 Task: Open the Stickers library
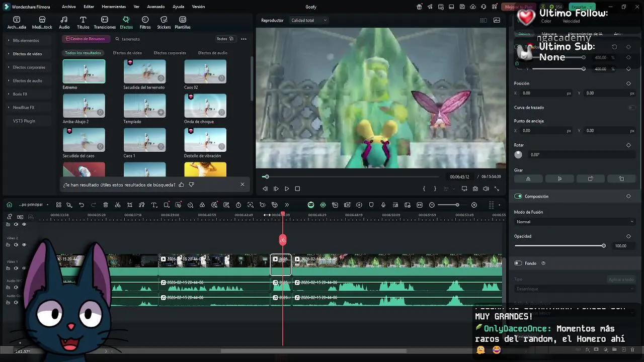pos(164,23)
